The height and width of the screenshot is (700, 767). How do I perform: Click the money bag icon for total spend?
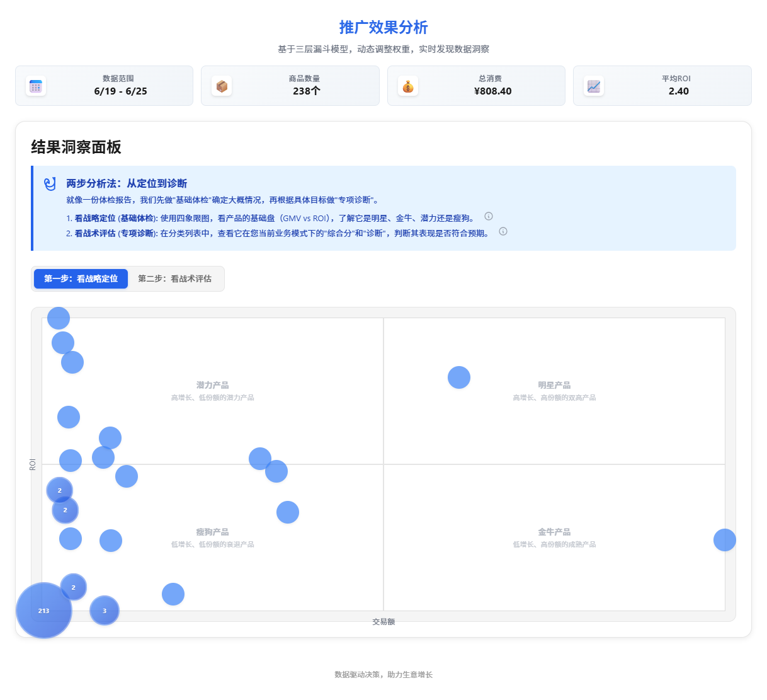tap(408, 86)
